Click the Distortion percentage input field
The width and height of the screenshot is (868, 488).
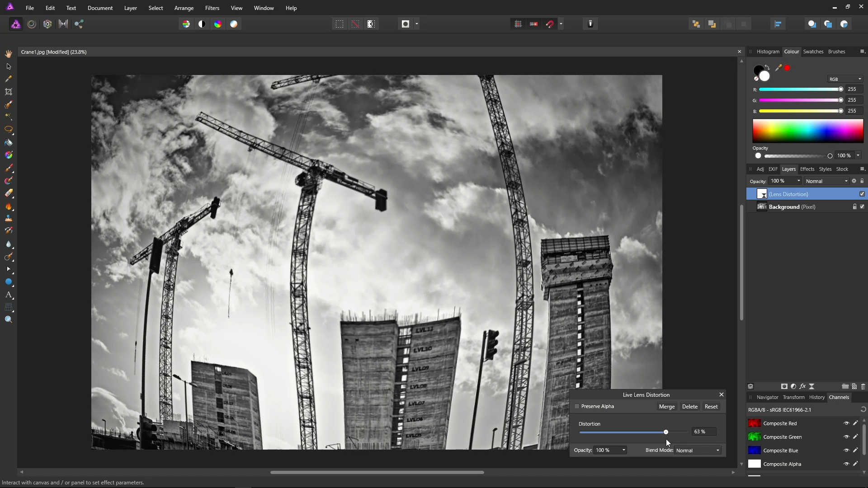click(x=703, y=432)
